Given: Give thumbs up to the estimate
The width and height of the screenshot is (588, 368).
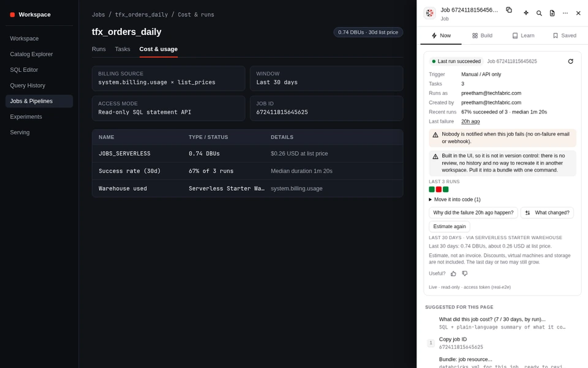Looking at the screenshot, I should click(x=453, y=274).
